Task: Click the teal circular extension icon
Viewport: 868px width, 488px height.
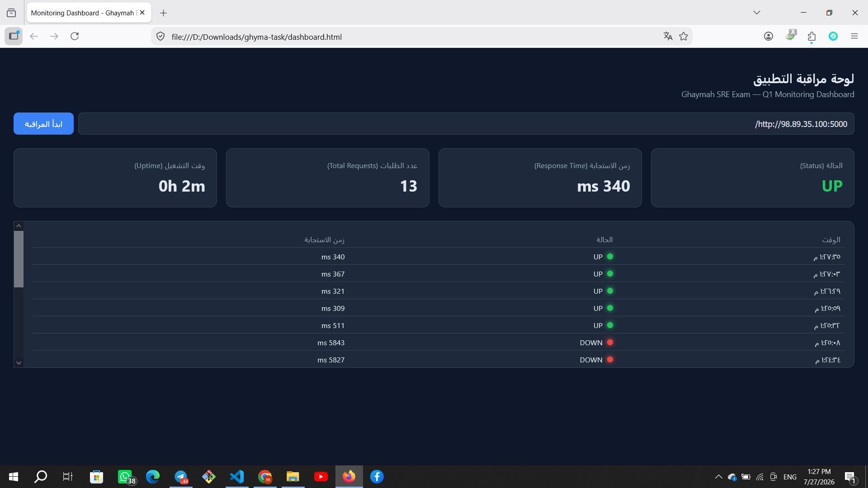Action: pyautogui.click(x=833, y=36)
